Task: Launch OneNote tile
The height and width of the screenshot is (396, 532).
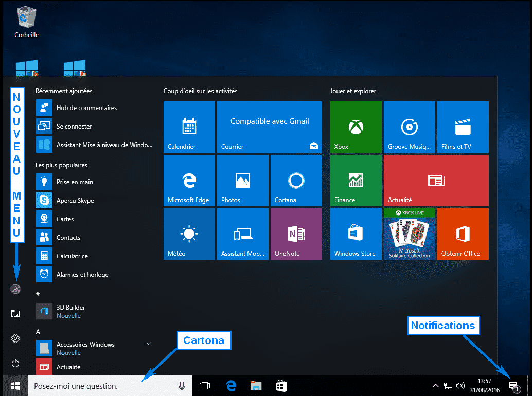Action: 296,234
